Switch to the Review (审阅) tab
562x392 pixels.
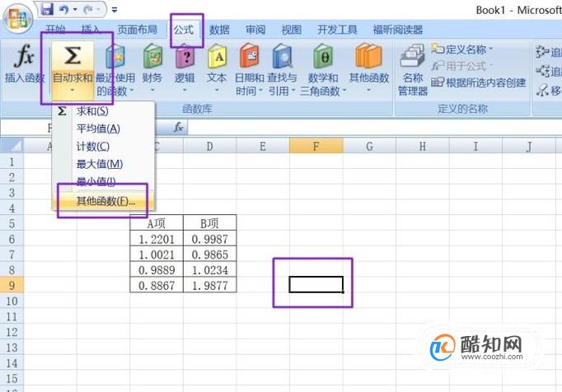[255, 30]
